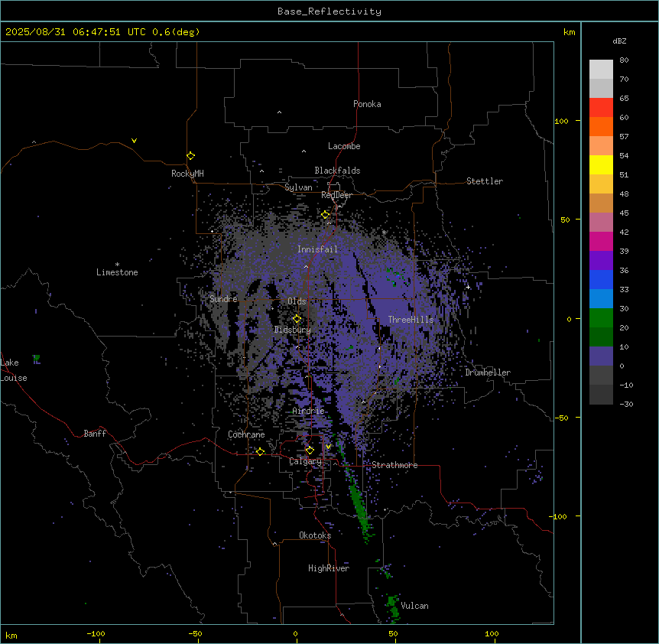Click the Calgary label
Image resolution: width=659 pixels, height=644 pixels.
[305, 461]
